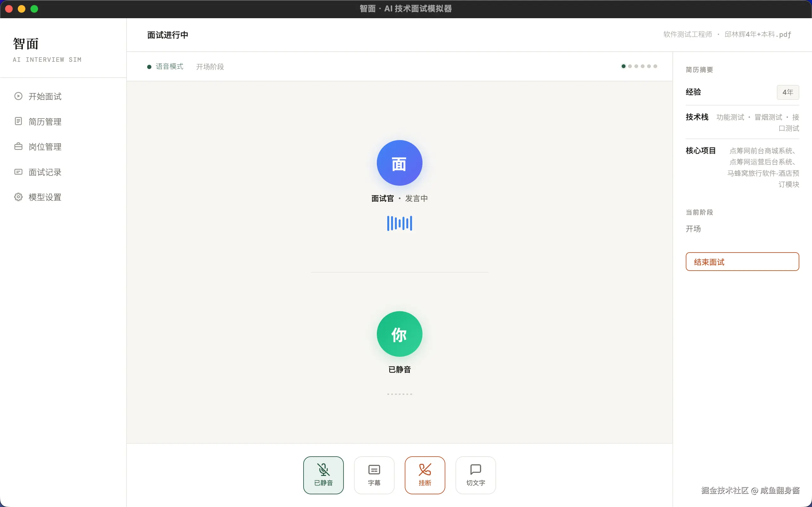The height and width of the screenshot is (507, 812).
Task: Select the 切文字 text-mode icon
Action: tap(475, 469)
